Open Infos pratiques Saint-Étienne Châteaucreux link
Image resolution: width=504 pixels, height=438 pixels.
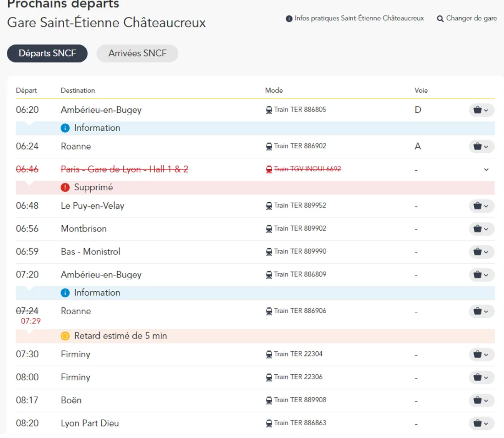[x=359, y=18]
